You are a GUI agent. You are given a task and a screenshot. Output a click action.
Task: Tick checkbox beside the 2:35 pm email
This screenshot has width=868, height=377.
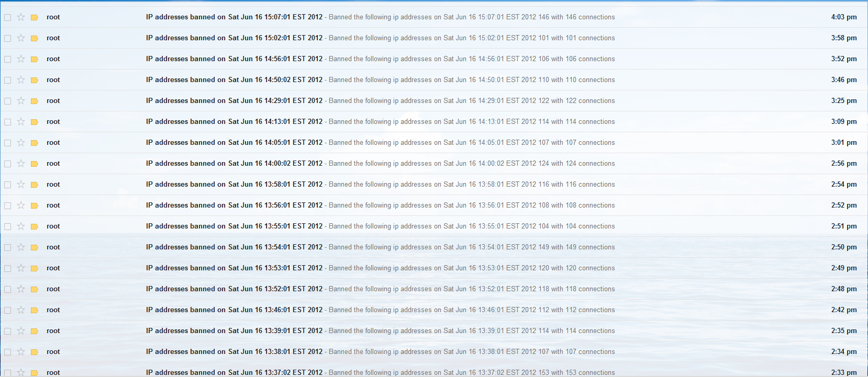7,331
